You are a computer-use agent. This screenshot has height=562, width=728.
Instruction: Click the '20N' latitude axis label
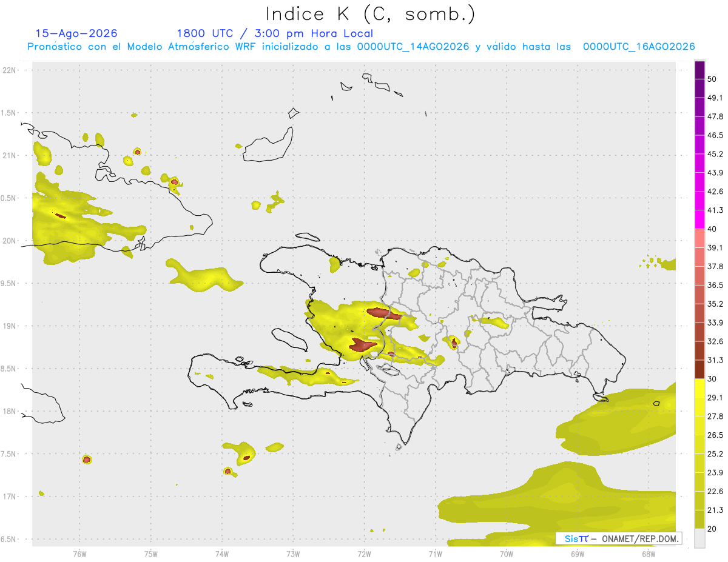pyautogui.click(x=9, y=241)
